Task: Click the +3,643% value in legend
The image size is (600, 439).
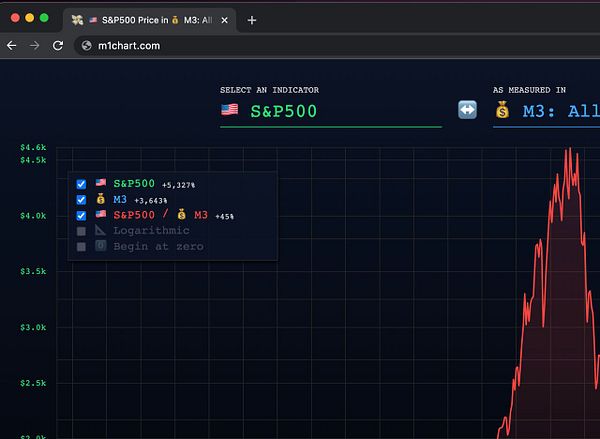Action: coord(150,201)
